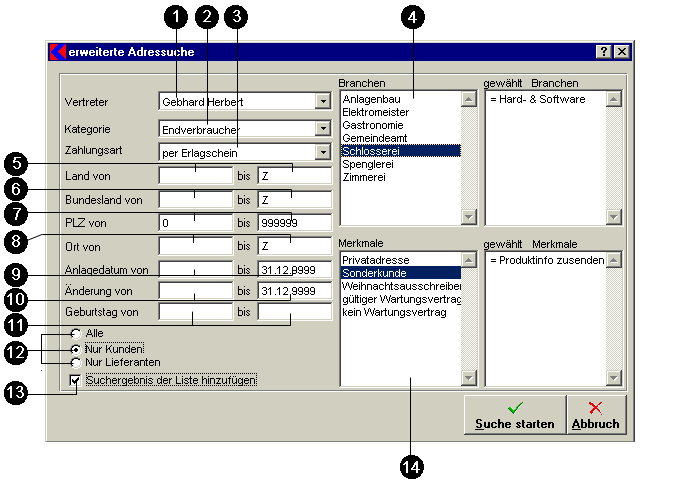
Task: Open the Zahlungsart dropdown list
Action: [x=321, y=152]
